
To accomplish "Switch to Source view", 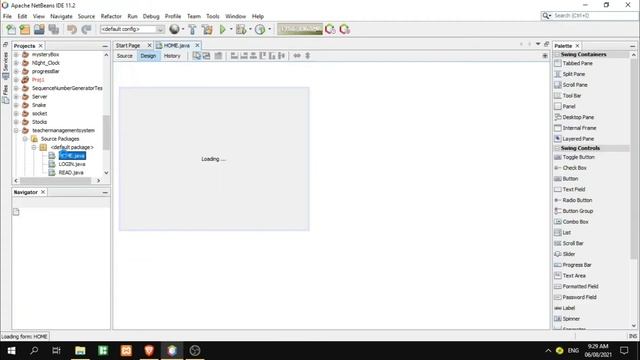I will (124, 56).
